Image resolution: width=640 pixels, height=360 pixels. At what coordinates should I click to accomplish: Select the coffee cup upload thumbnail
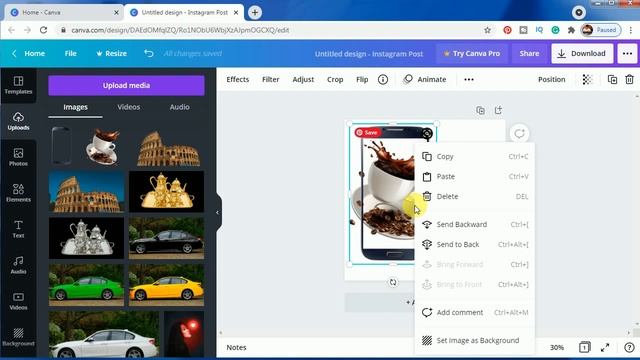(x=102, y=146)
